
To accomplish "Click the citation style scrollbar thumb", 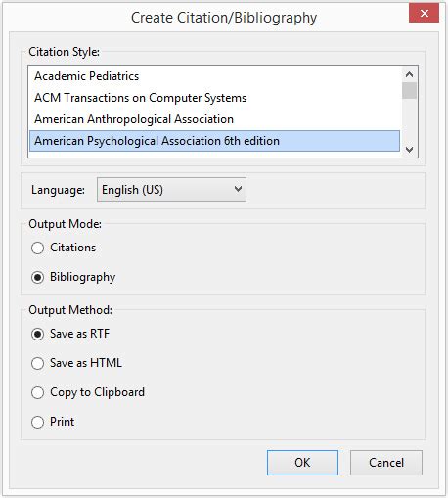I will coord(409,90).
